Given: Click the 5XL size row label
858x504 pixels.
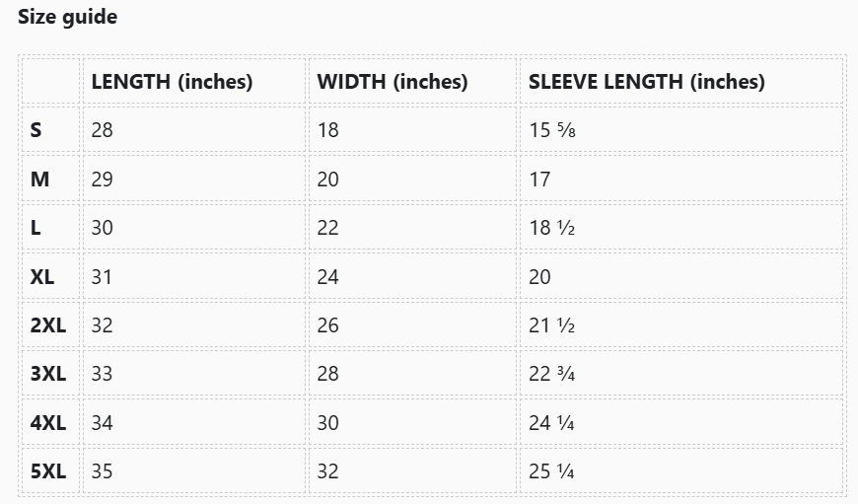Looking at the screenshot, I should pos(48,471).
